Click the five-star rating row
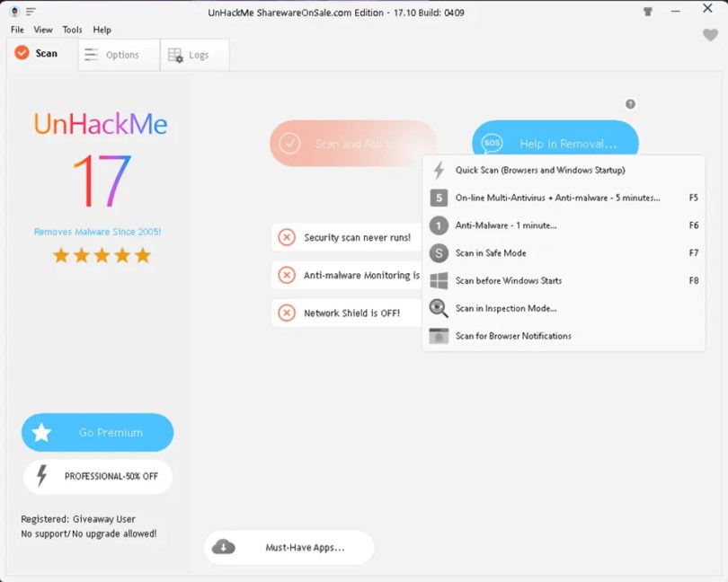This screenshot has height=582, width=728. (x=102, y=255)
